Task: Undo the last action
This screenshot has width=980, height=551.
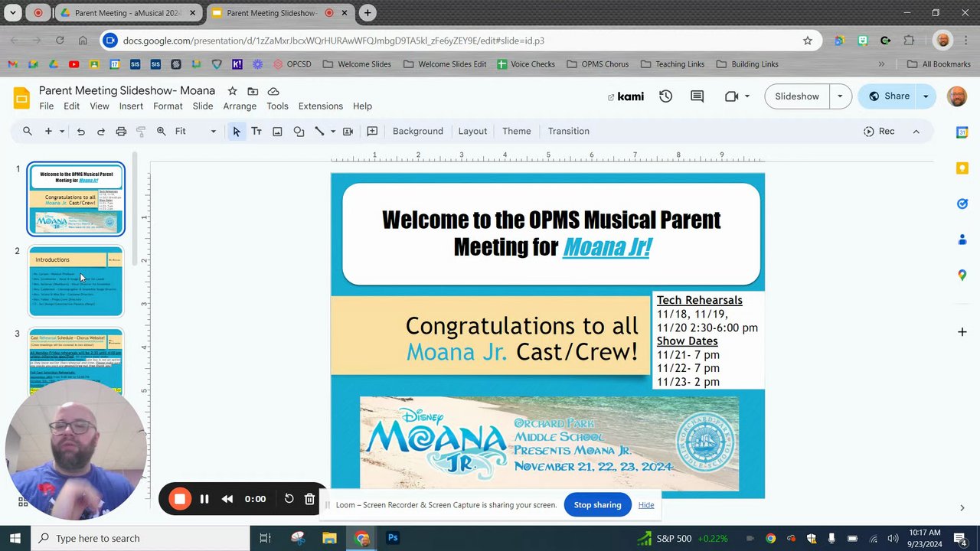Action: (80, 132)
